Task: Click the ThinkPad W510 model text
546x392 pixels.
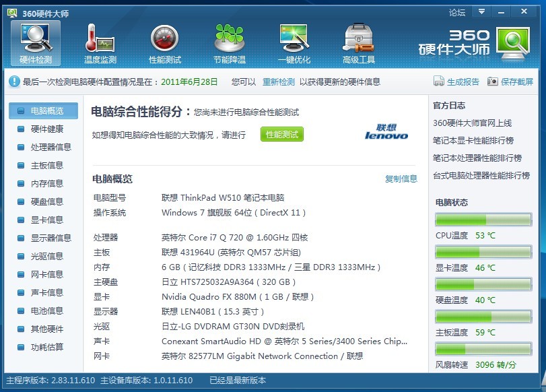Action: (223, 198)
